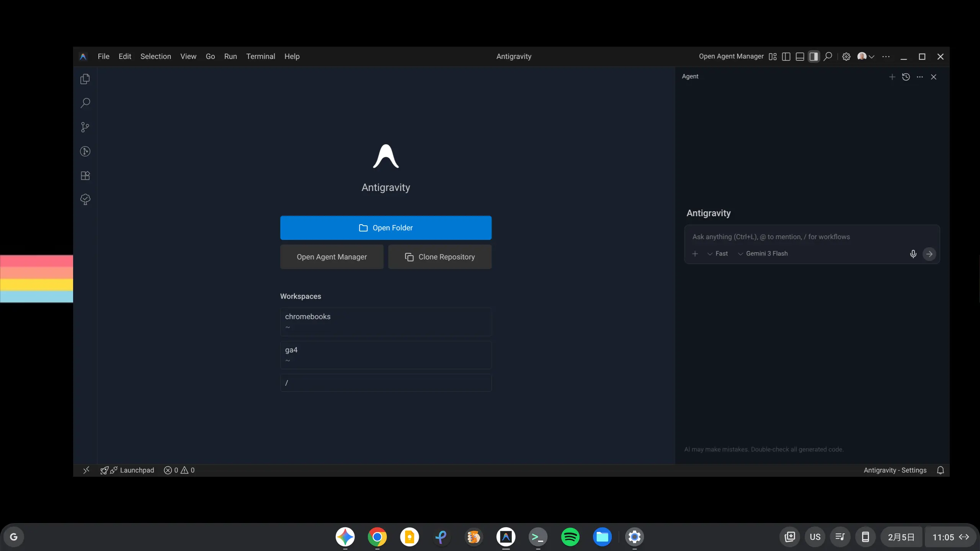Viewport: 980px width, 551px height.
Task: Open the tree-shaped activity bar icon
Action: [x=85, y=199]
